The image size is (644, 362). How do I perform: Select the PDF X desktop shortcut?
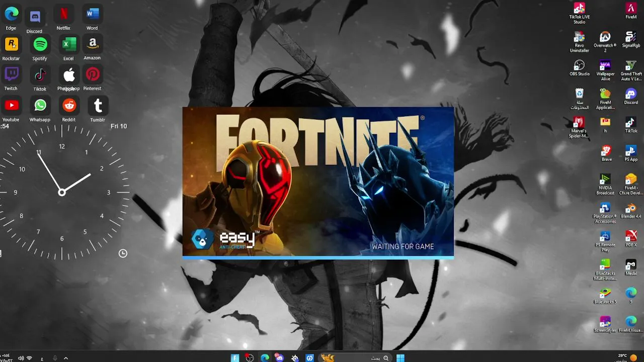(631, 239)
